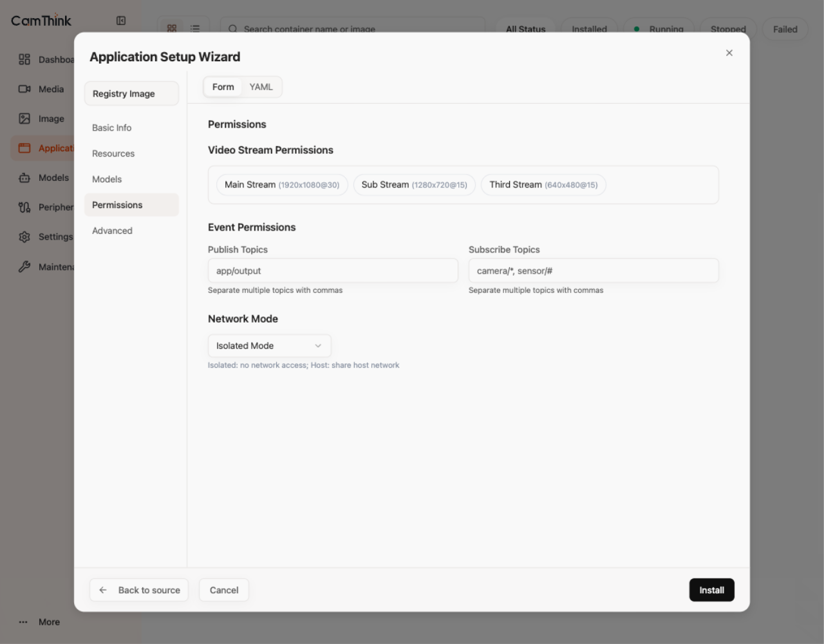Toggle the Sub Stream permission chip

pos(415,185)
